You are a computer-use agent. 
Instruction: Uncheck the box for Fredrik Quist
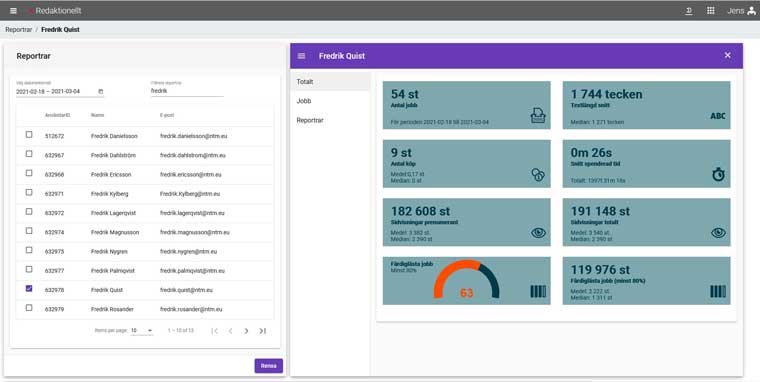point(29,288)
